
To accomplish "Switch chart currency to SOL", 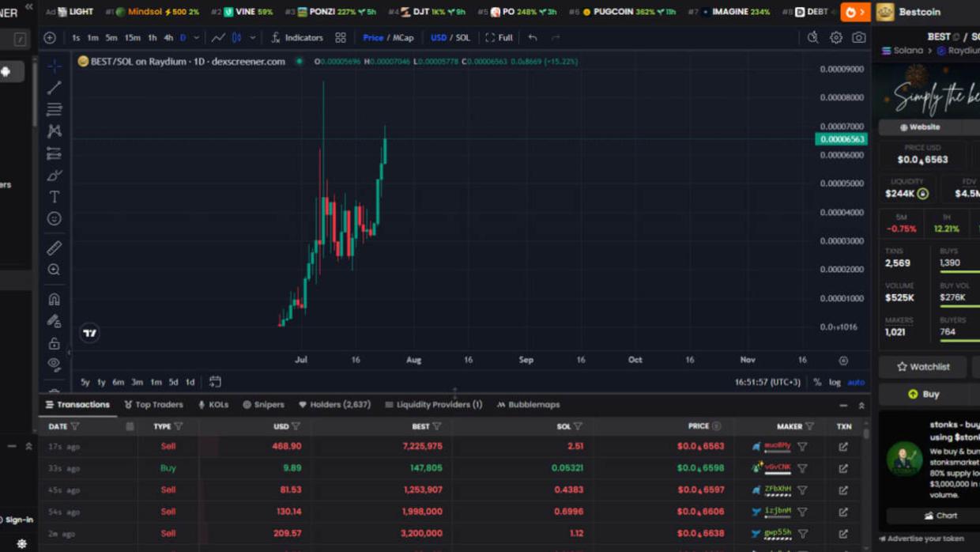I will (463, 37).
